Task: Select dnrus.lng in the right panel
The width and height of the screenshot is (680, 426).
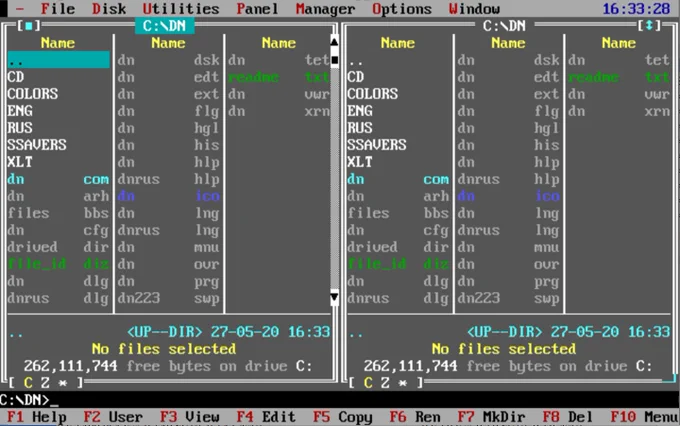Action: point(509,230)
